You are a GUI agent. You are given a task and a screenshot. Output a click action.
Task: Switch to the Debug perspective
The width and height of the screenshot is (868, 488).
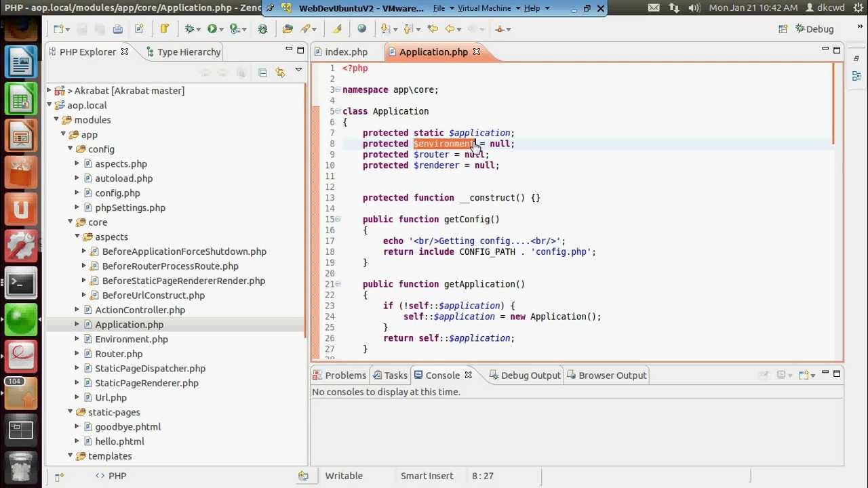(814, 29)
